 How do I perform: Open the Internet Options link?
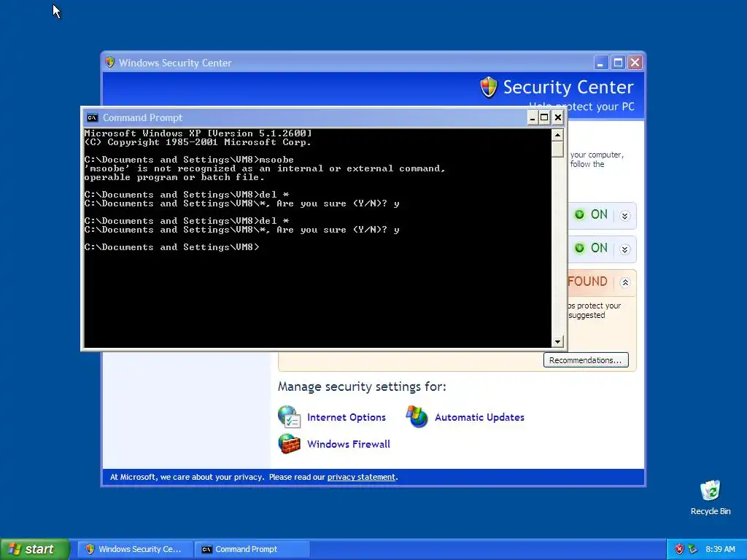tap(347, 417)
